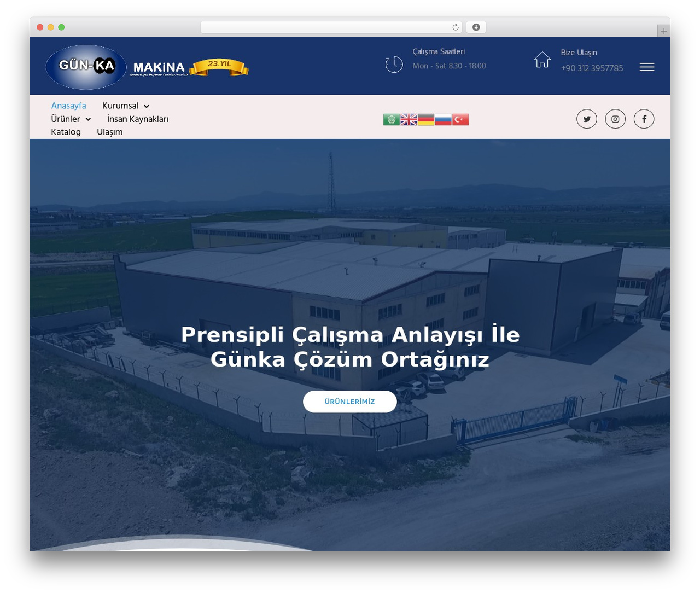Screen dimensions: 700x593
Task: Open İnsan Kaynakları menu item
Action: (x=138, y=119)
